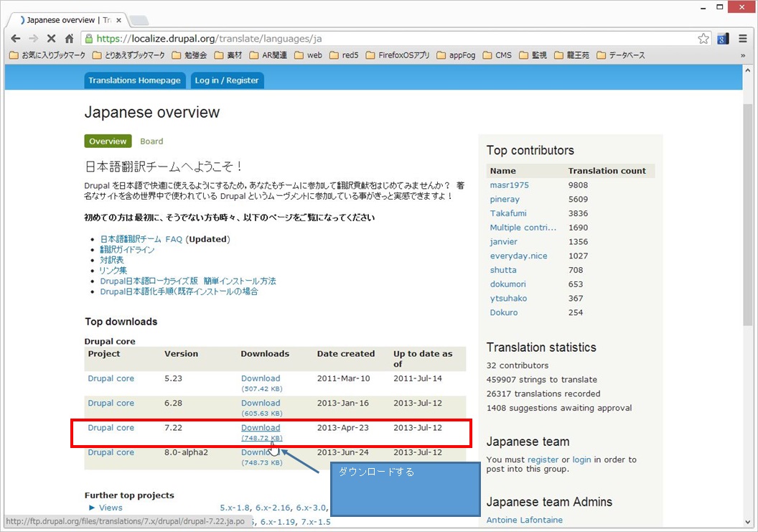Open contributor janvier profile
The width and height of the screenshot is (758, 532).
(504, 241)
